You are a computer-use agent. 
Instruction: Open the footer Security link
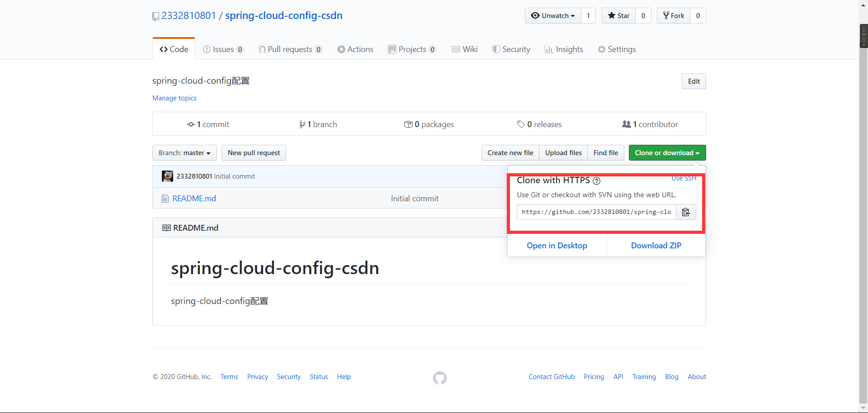(x=289, y=377)
